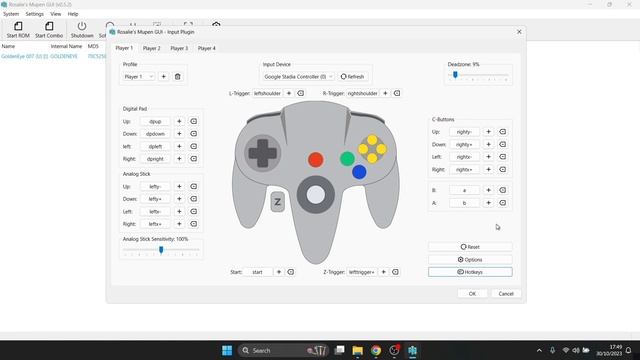Open Windows Start menu
640x360 pixels.
227,351
